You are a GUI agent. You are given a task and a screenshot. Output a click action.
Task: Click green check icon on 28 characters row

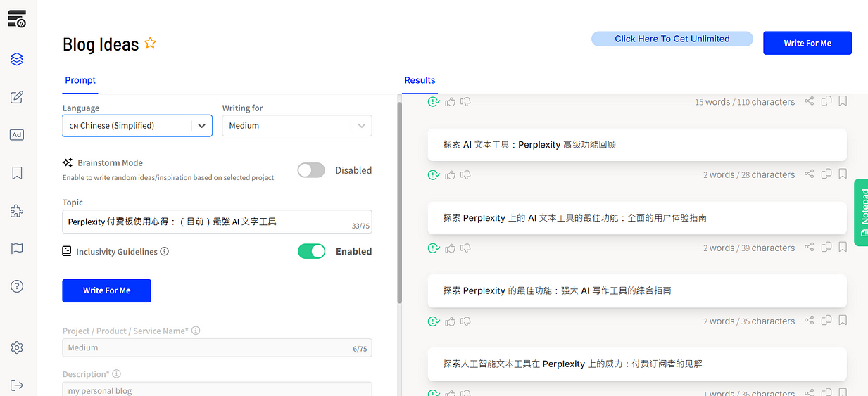[434, 175]
